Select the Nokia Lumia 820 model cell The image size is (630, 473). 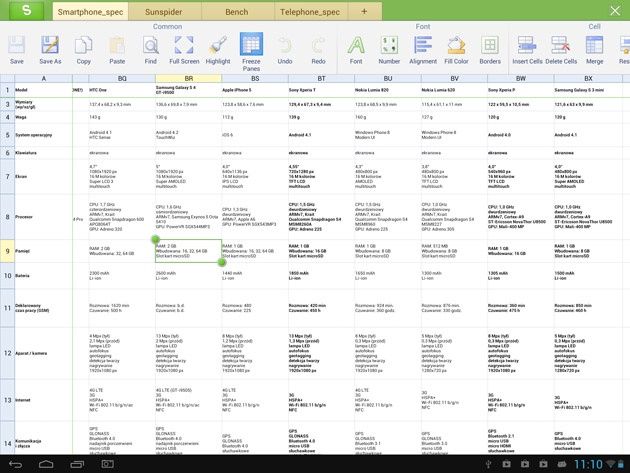coord(388,90)
